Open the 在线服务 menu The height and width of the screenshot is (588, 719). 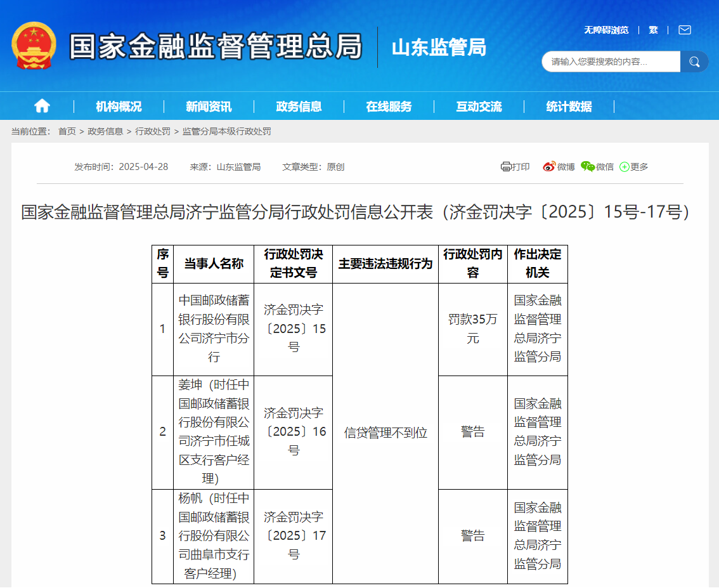click(389, 107)
